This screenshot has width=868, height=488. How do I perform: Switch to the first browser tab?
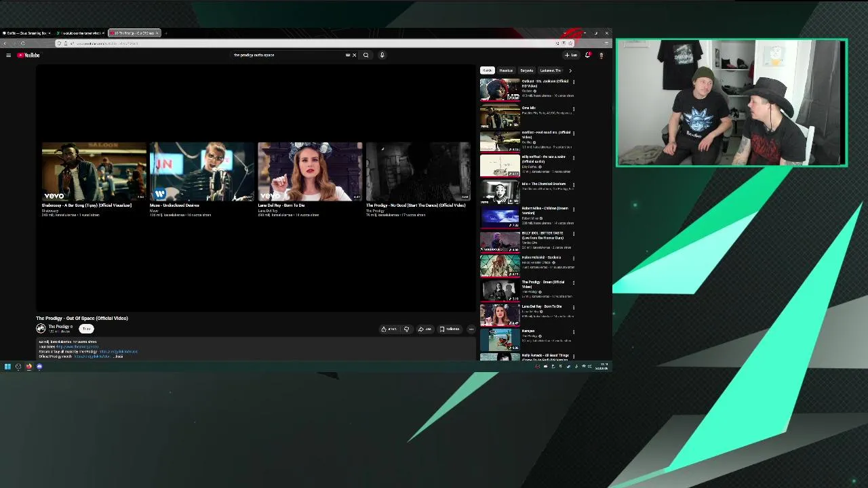click(x=26, y=33)
